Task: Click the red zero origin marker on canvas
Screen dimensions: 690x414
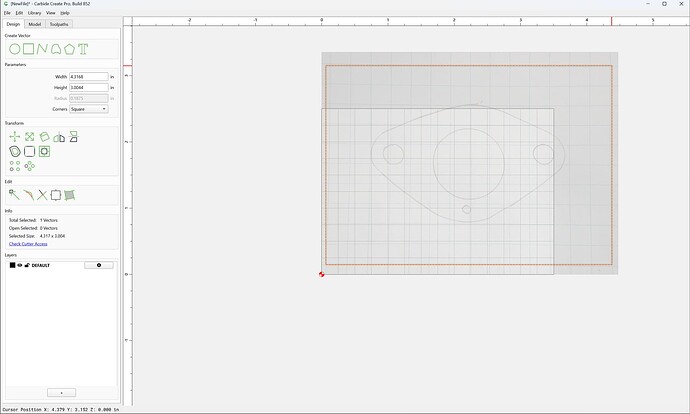Action: (322, 274)
